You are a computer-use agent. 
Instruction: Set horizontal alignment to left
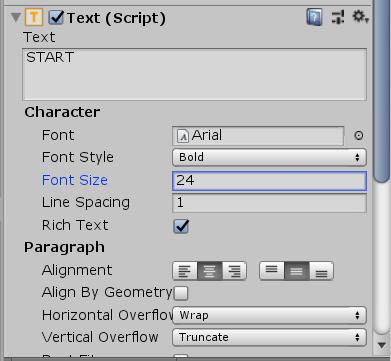point(185,271)
